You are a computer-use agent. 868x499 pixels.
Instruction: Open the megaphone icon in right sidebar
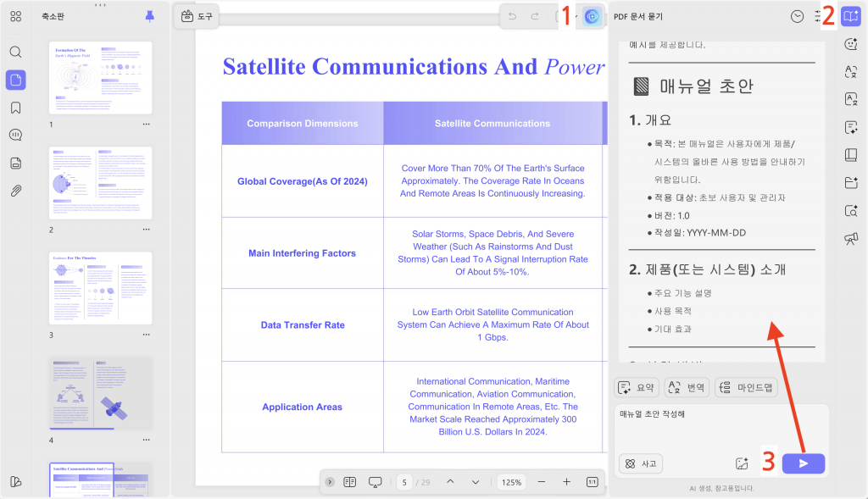click(851, 238)
